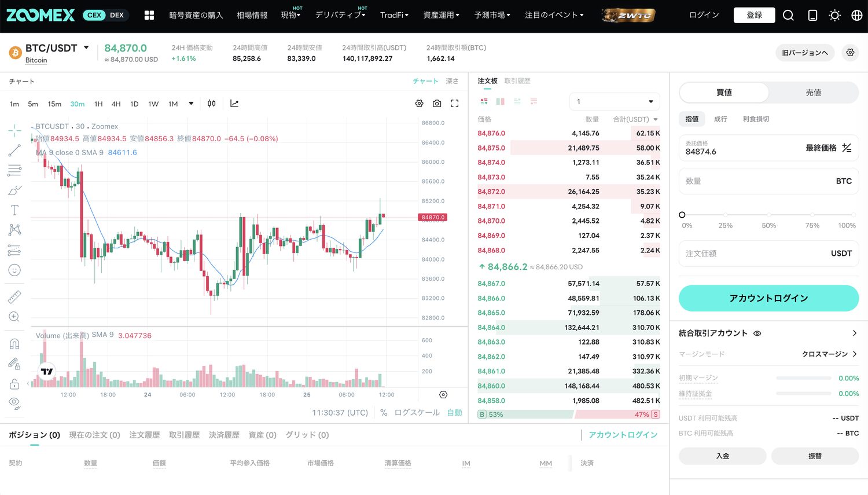868x495 pixels.
Task: Open the indicators line-chart icon
Action: [x=234, y=104]
